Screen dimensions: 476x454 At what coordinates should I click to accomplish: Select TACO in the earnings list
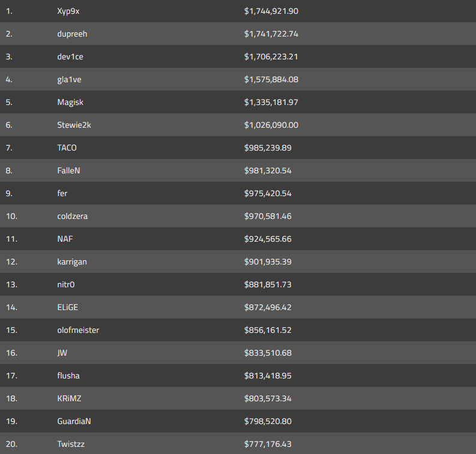(x=67, y=148)
